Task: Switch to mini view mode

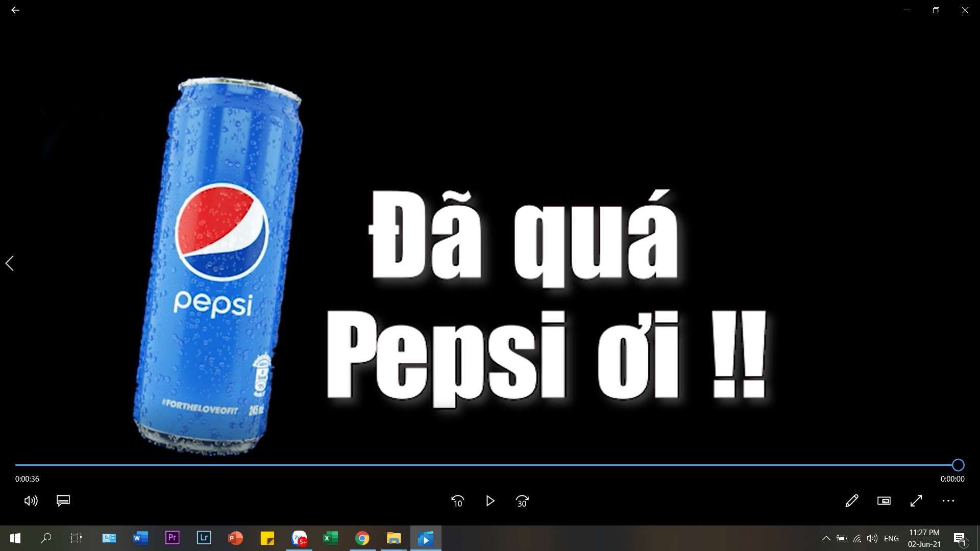Action: pos(884,501)
